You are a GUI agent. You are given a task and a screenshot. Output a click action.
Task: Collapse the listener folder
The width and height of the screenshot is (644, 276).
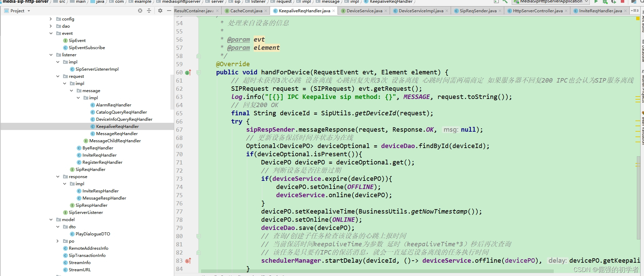[51, 55]
